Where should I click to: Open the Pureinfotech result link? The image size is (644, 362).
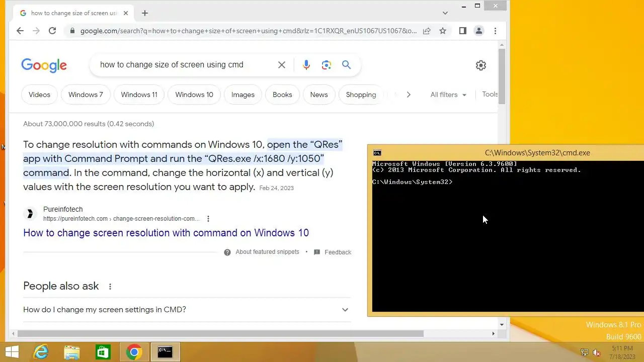pos(166,233)
